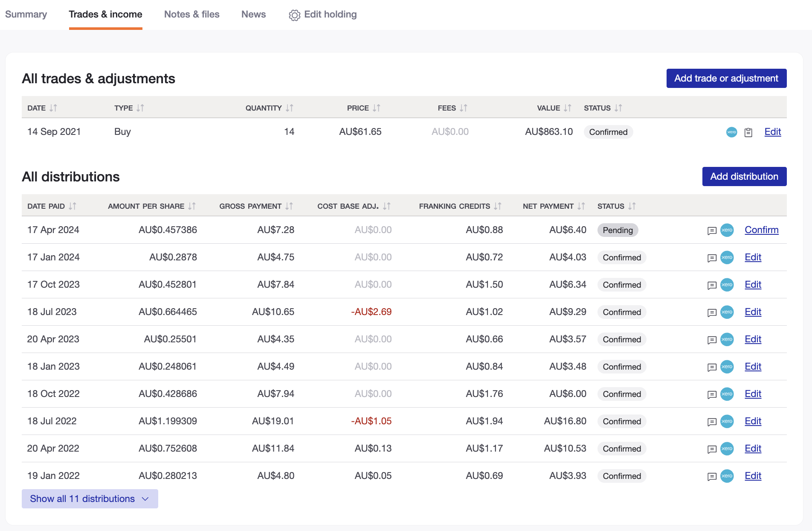Viewport: 812px width, 531px height.
Task: Open the News tab
Action: coord(253,14)
